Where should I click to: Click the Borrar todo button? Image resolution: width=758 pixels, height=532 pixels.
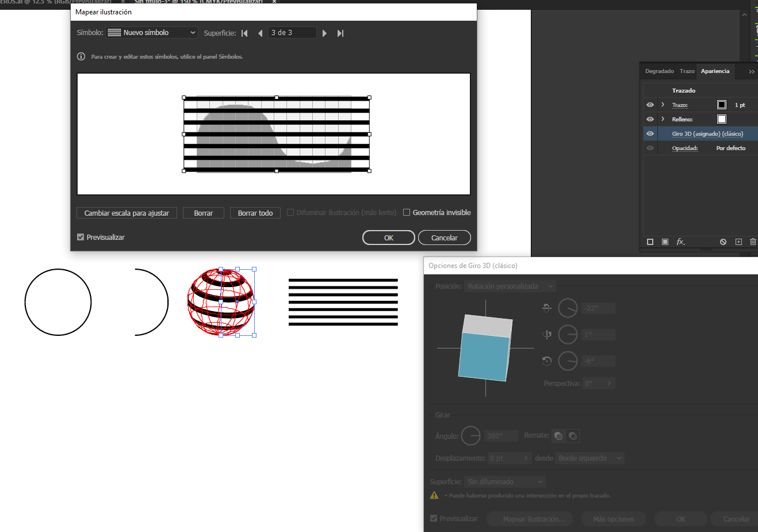point(255,213)
